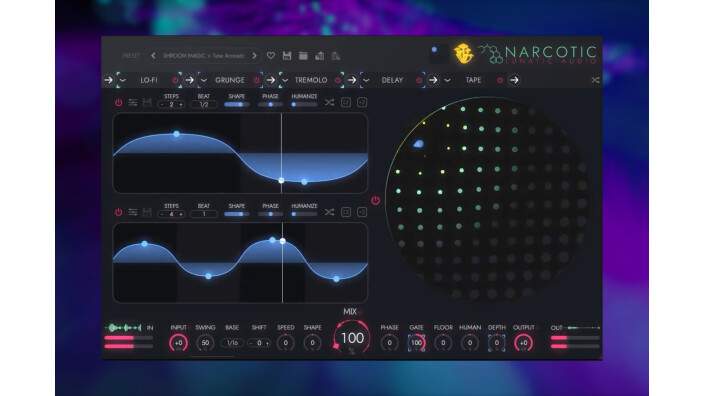
Task: Decrease upper LFO STEPS with minus
Action: [x=162, y=105]
